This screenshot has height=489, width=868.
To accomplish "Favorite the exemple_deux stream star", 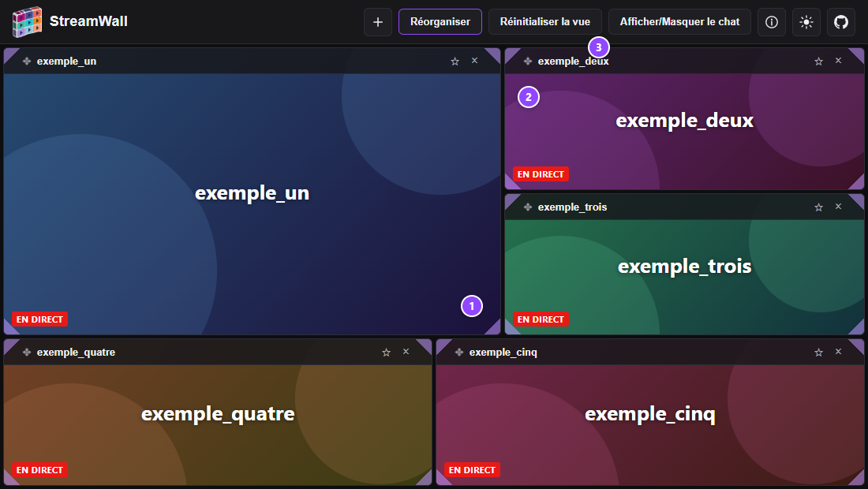I will point(818,62).
